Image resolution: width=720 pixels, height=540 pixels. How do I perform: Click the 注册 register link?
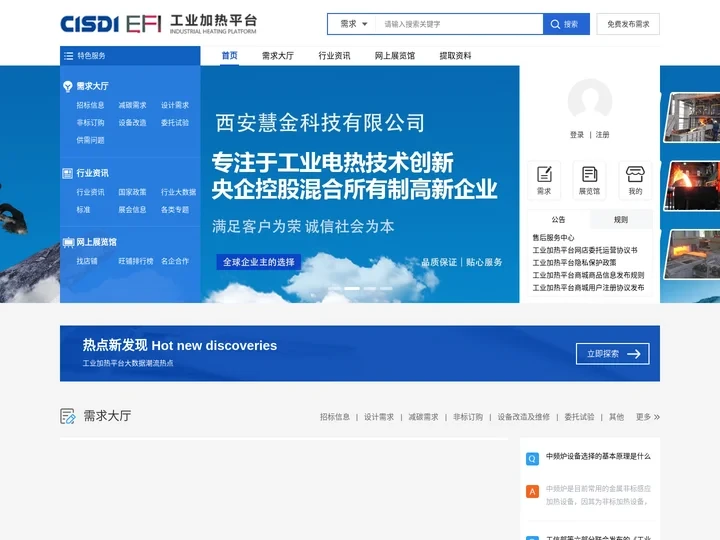pyautogui.click(x=602, y=135)
